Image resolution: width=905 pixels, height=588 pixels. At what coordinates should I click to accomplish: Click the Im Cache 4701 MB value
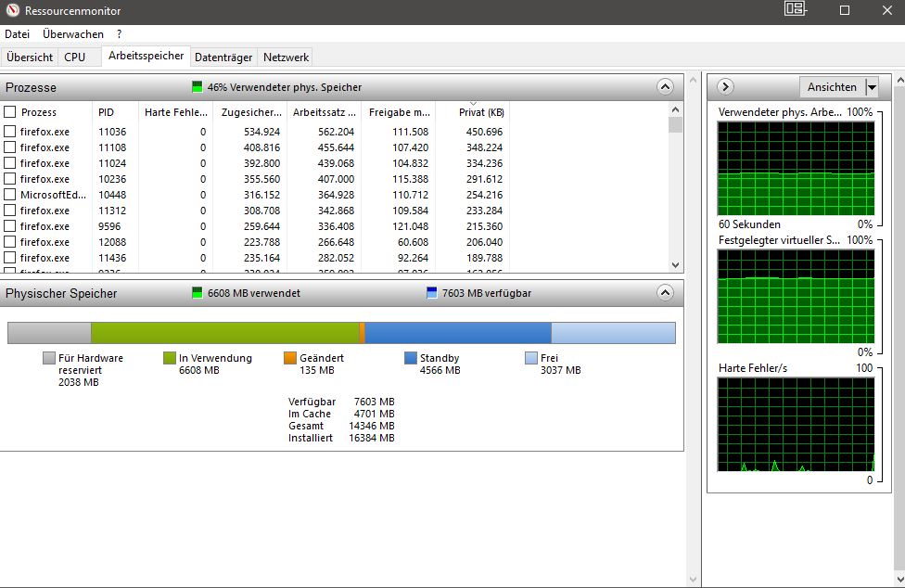[x=374, y=414]
